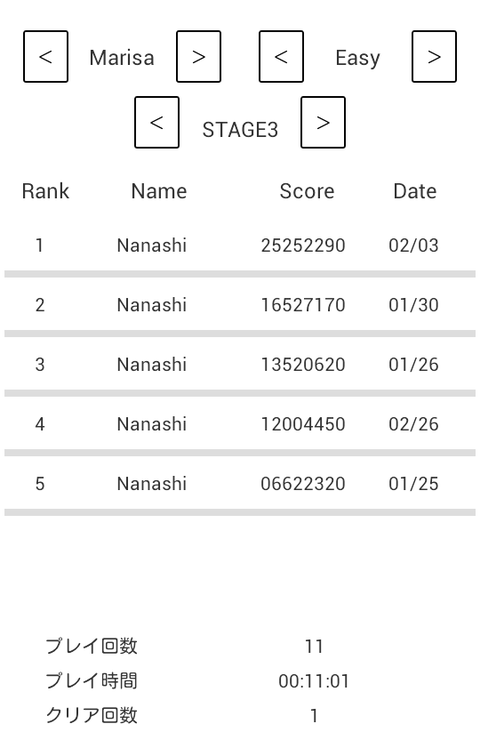The height and width of the screenshot is (740, 480).
Task: Select next character after Marisa
Action: 199,57
